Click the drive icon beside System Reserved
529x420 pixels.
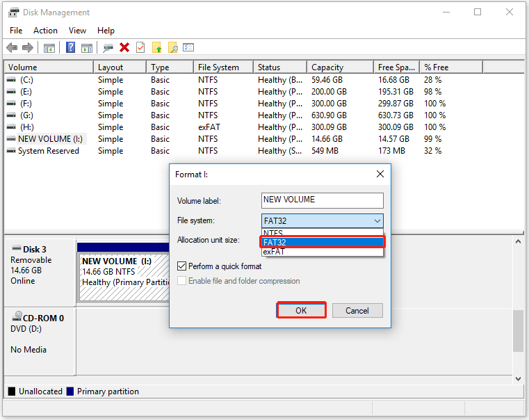coord(11,151)
